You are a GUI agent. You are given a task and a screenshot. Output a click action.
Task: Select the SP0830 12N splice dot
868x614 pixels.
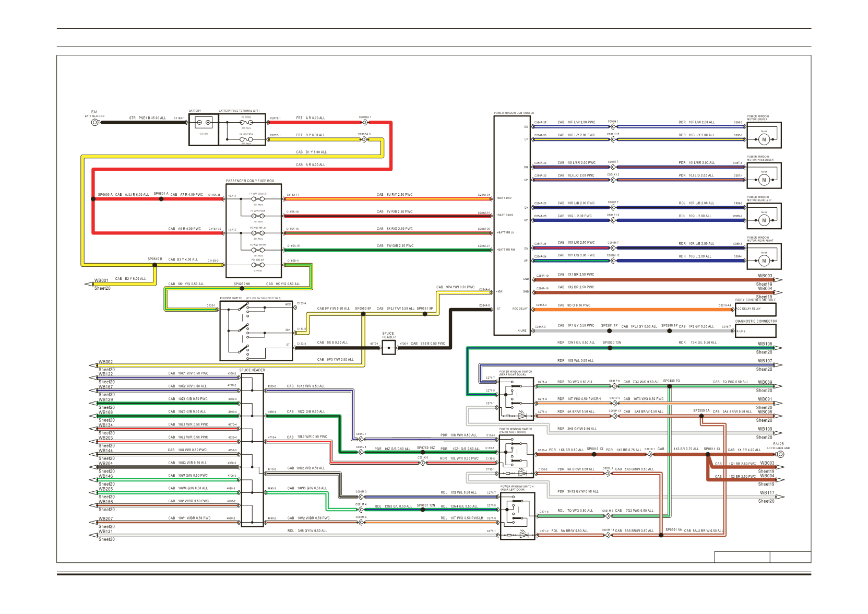pyautogui.click(x=610, y=348)
